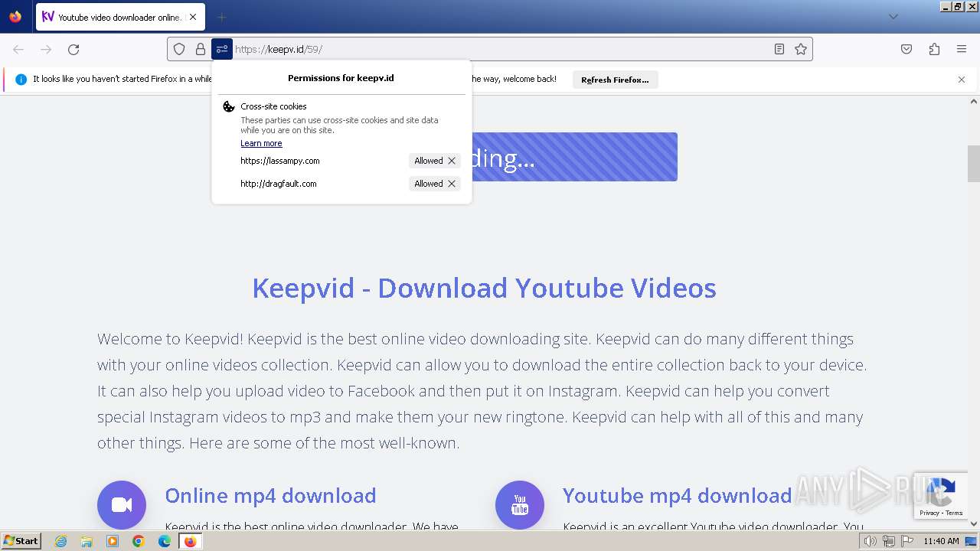Open Save to Pocket icon

(906, 49)
